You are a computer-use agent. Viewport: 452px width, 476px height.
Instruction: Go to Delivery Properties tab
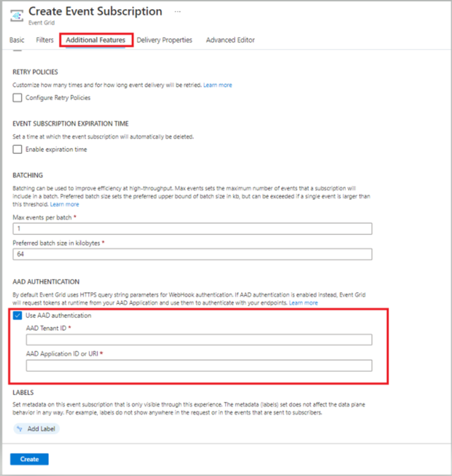(165, 40)
